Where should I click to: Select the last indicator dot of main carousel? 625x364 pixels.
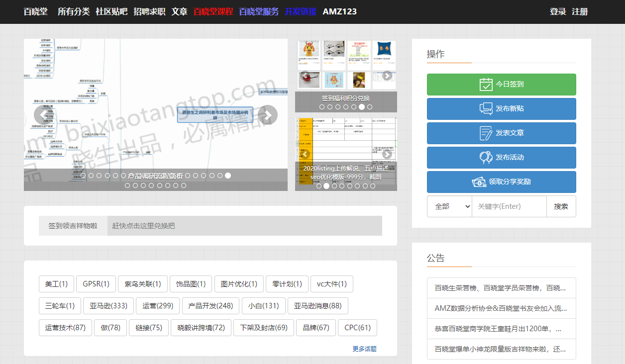point(228,176)
